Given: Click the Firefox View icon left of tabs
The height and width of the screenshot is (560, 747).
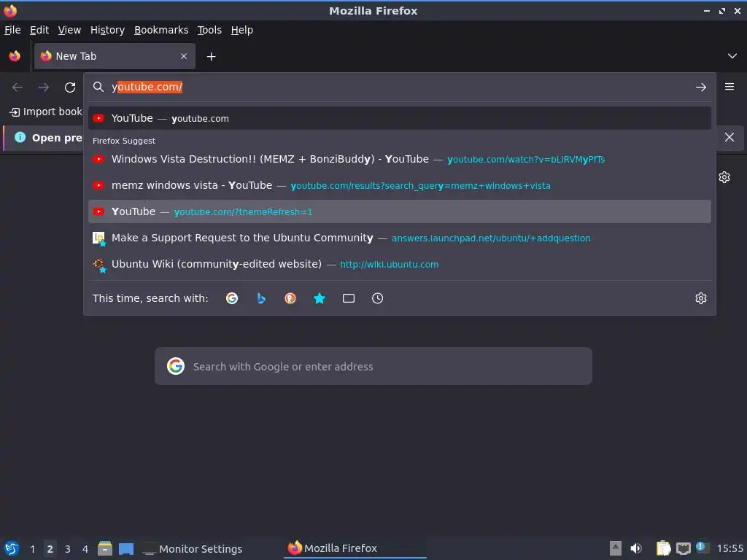Looking at the screenshot, I should click(15, 56).
